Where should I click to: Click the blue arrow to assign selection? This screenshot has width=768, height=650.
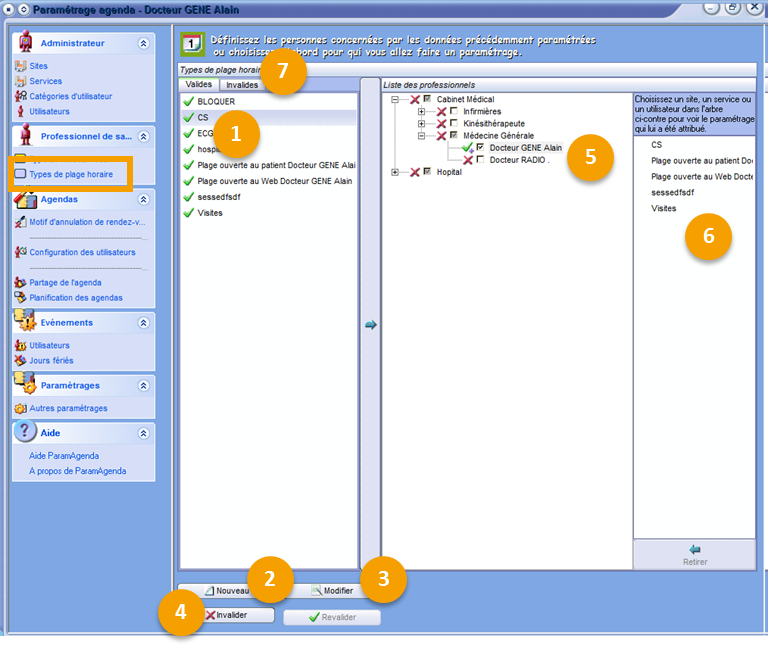pos(370,324)
